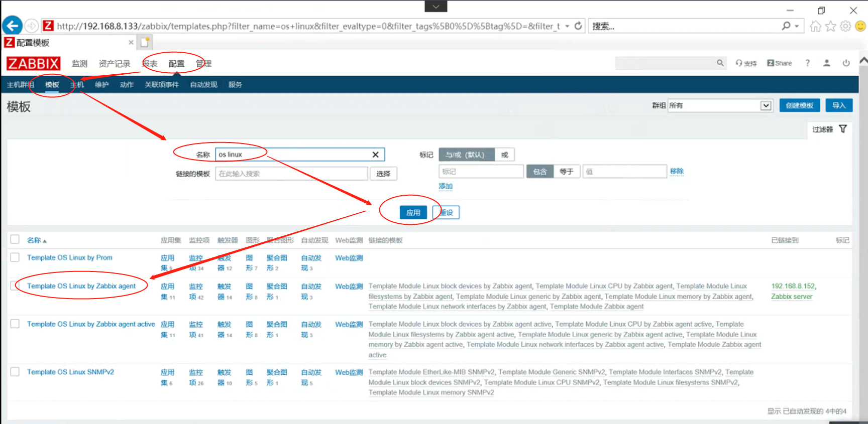Go to the 自动发现 submenu
Image resolution: width=868 pixels, height=424 pixels.
pos(203,85)
